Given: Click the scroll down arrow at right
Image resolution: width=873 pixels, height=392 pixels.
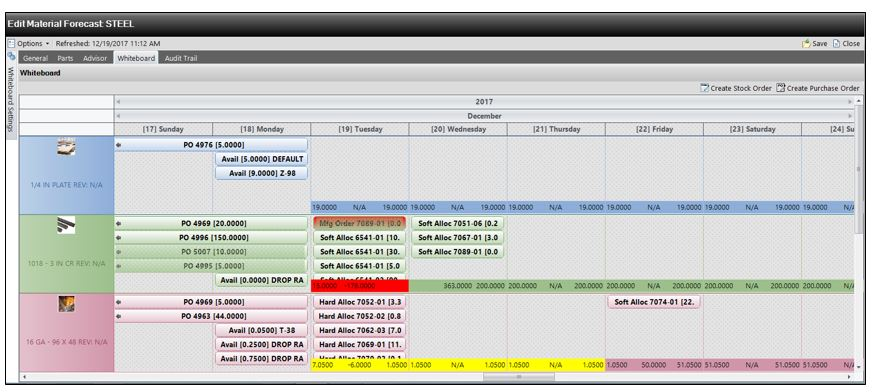Looking at the screenshot, I should [859, 367].
